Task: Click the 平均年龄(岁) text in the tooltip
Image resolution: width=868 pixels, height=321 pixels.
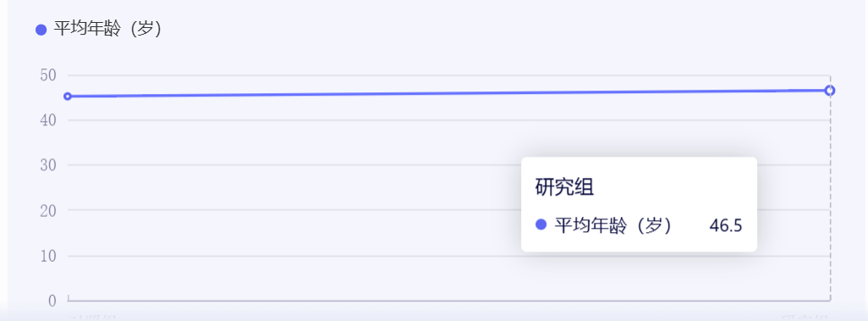Action: 613,225
